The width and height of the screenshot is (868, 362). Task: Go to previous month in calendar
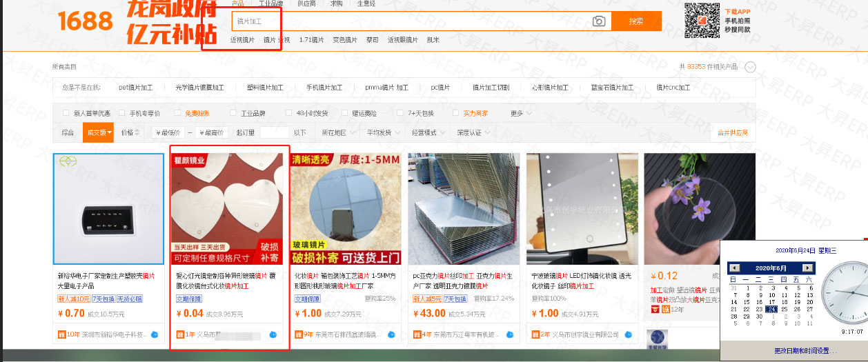click(735, 268)
